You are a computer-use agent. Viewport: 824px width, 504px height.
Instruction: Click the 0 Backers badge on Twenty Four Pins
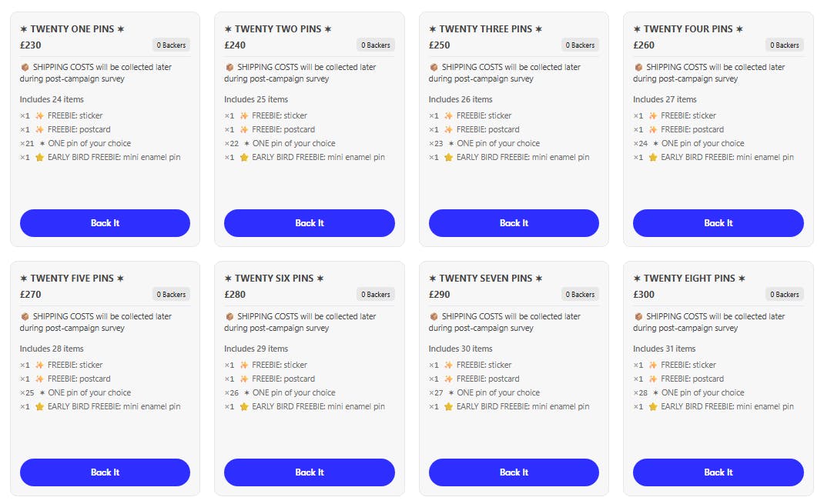784,45
